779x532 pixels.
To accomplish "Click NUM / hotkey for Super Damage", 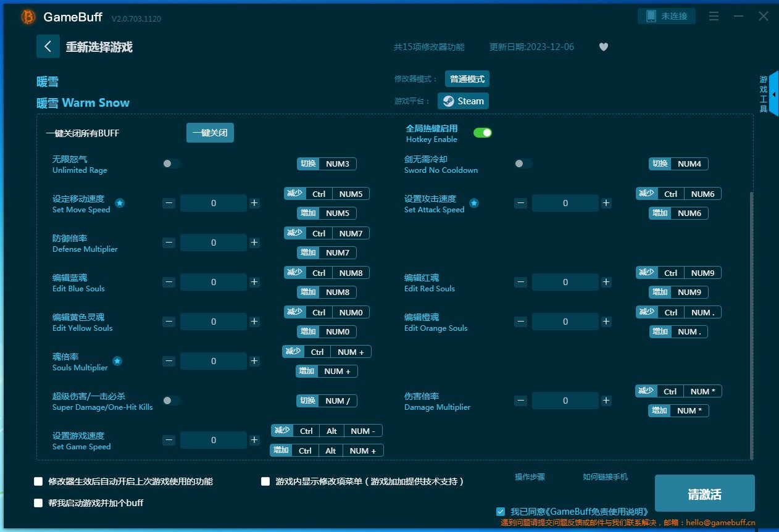I will pos(327,401).
